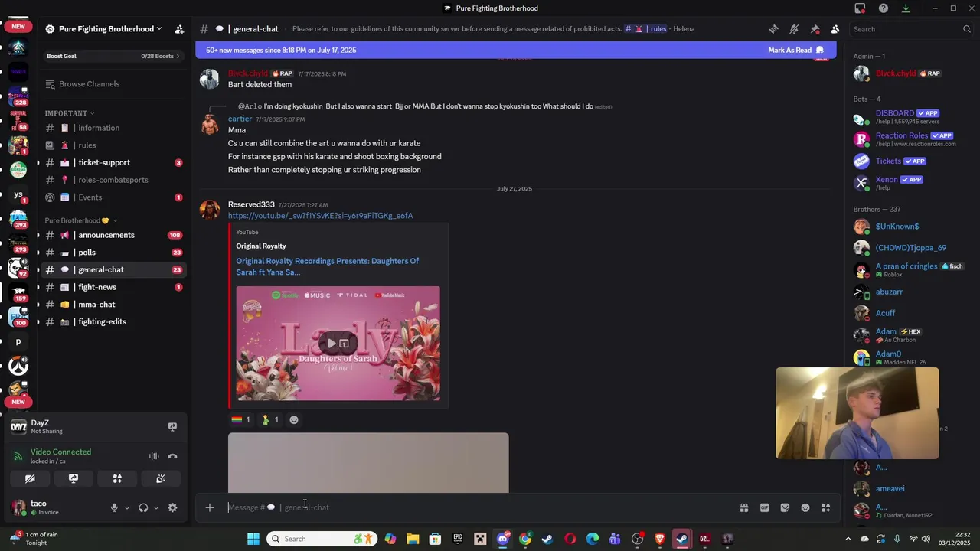
Task: Collapse the Pure Brotherhood category
Action: [x=81, y=220]
